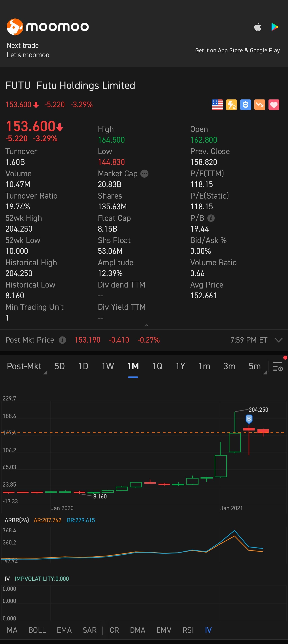Image resolution: width=288 pixels, height=644 pixels.
Task: Tap the post-market price 153.190
Action: pos(88,340)
